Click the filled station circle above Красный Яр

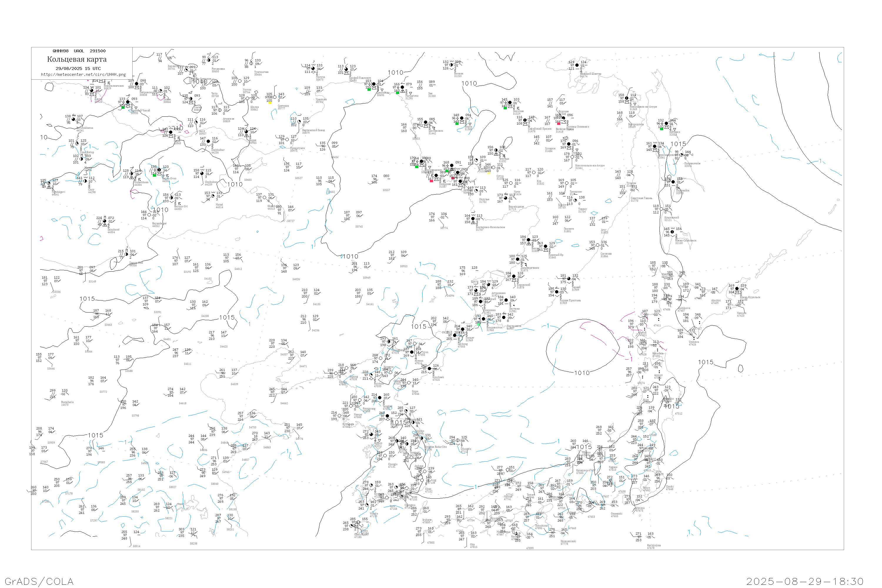tap(546, 246)
